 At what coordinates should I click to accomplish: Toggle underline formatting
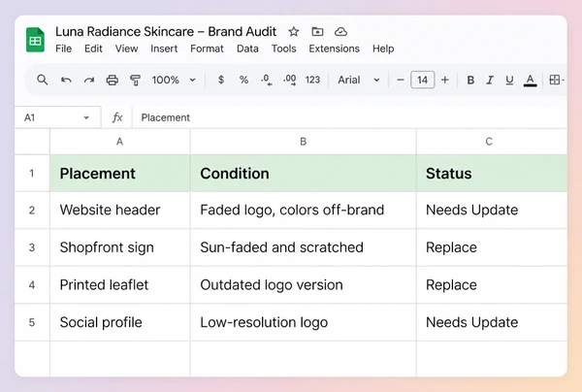[509, 81]
